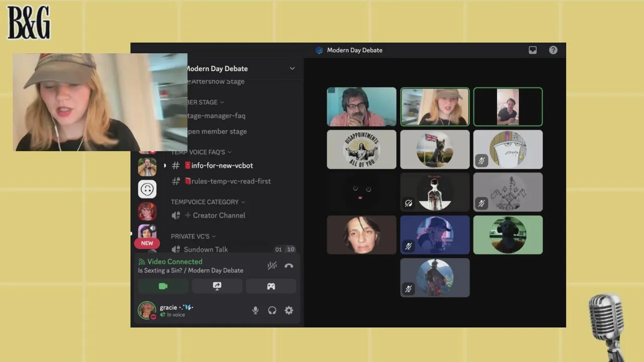Viewport: 644px width, 362px height.
Task: Toggle noise suppression icon beside disconnect
Action: tap(272, 266)
